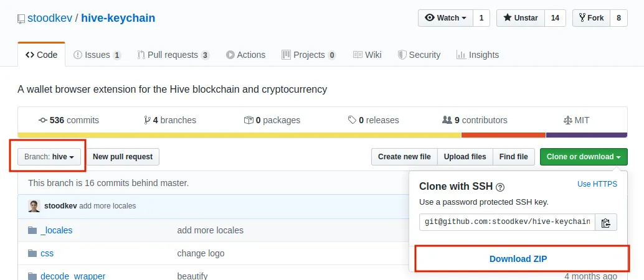Expand the Branch: hive selector
The height and width of the screenshot is (280, 644).
pos(49,157)
